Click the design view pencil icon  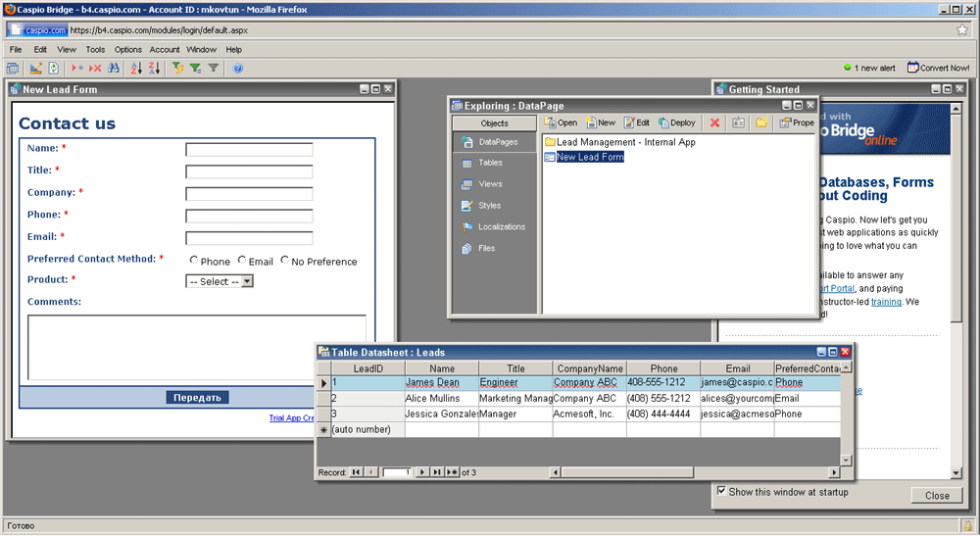coord(35,68)
